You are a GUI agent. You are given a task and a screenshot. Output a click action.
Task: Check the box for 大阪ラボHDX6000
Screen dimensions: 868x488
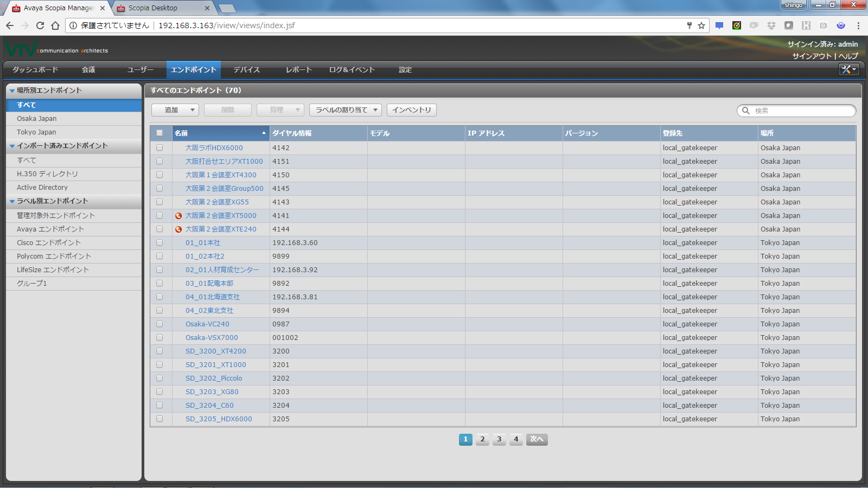(x=159, y=147)
